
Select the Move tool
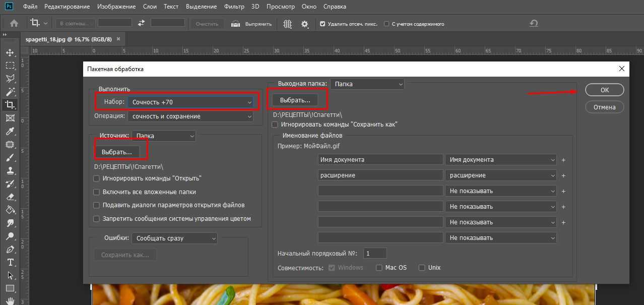10,52
